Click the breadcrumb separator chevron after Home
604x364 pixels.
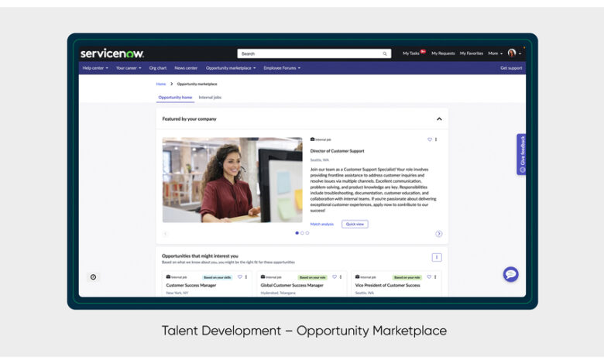pos(171,84)
